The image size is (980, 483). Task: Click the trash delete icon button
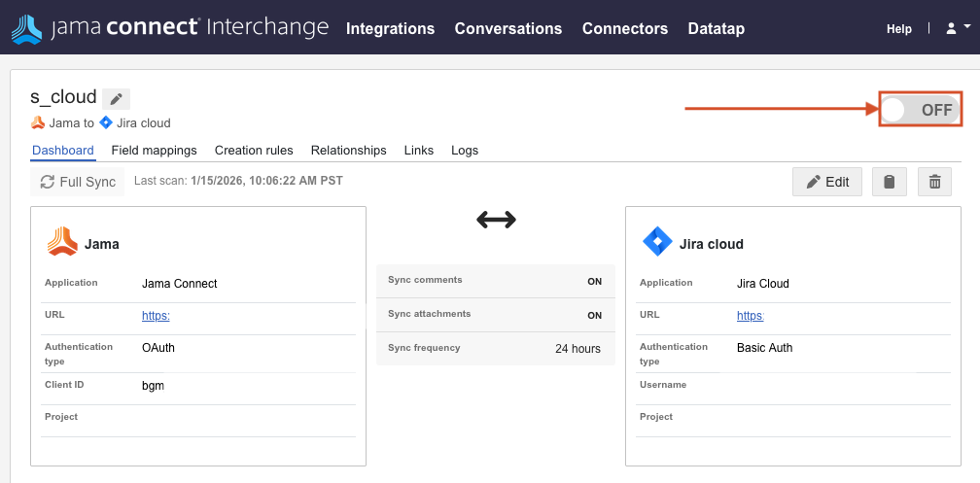[x=935, y=182]
